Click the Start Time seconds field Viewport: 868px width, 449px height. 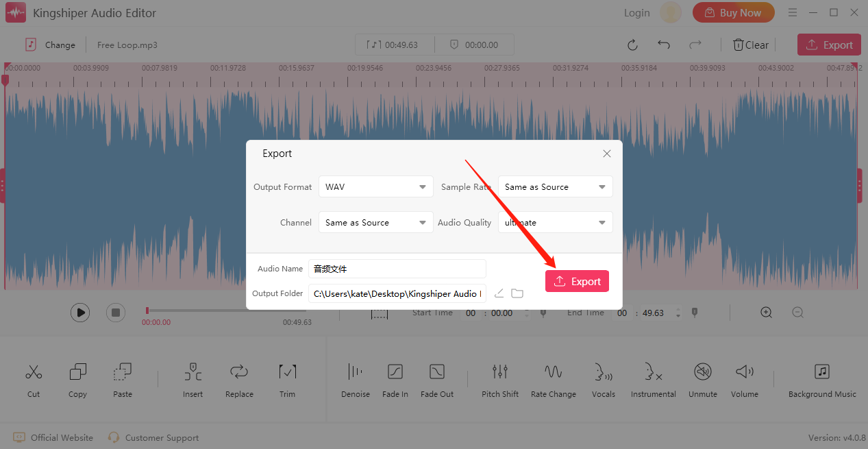(502, 313)
